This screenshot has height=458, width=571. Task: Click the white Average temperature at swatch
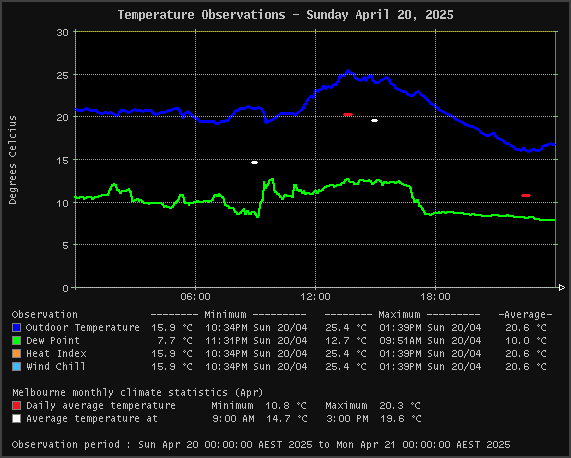16,419
